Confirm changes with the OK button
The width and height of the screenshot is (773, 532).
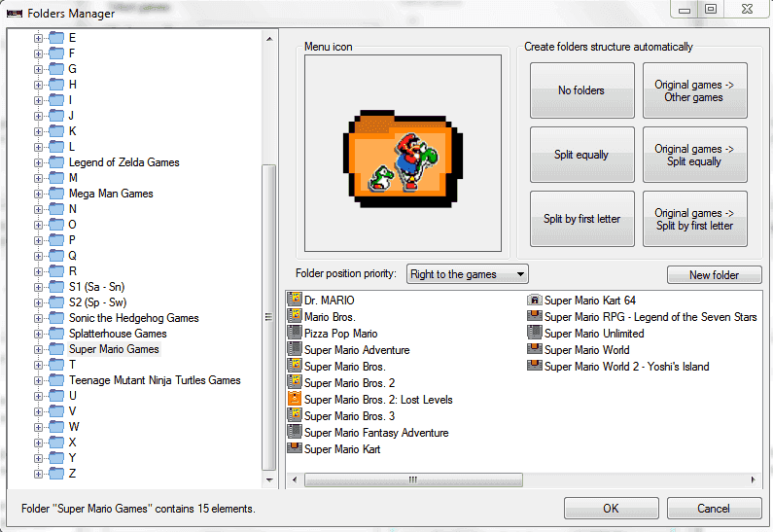coord(611,508)
